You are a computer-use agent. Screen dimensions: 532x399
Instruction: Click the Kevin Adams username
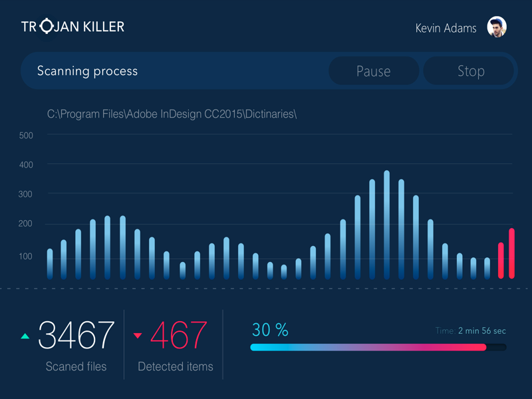click(x=446, y=28)
